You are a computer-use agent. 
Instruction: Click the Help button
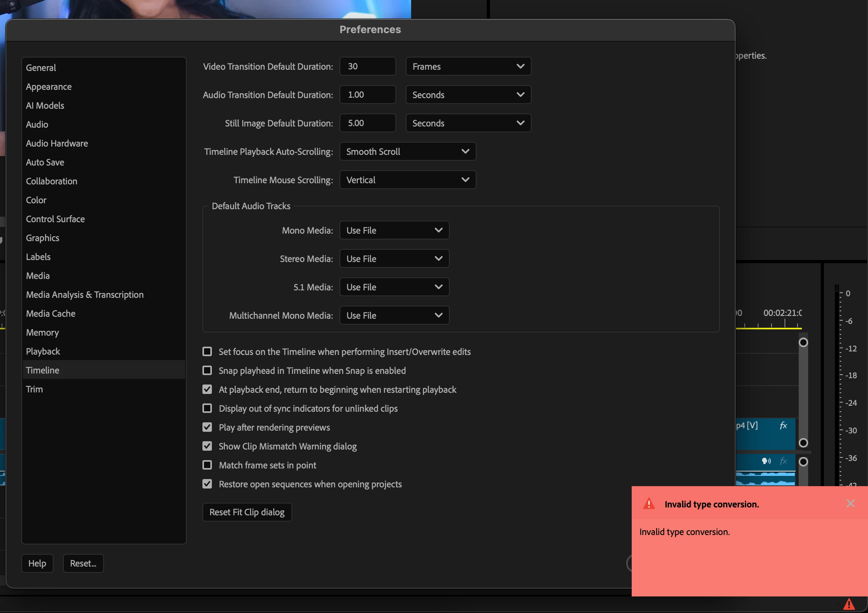pos(37,563)
